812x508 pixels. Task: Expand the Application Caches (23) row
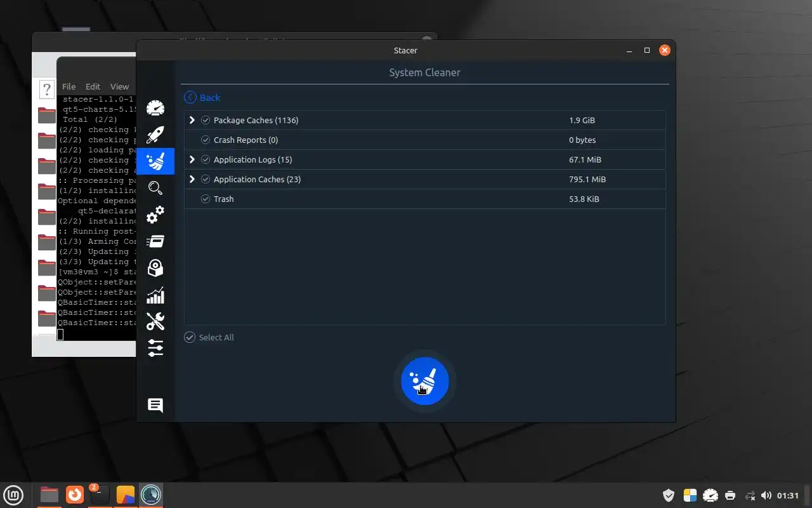pos(192,179)
